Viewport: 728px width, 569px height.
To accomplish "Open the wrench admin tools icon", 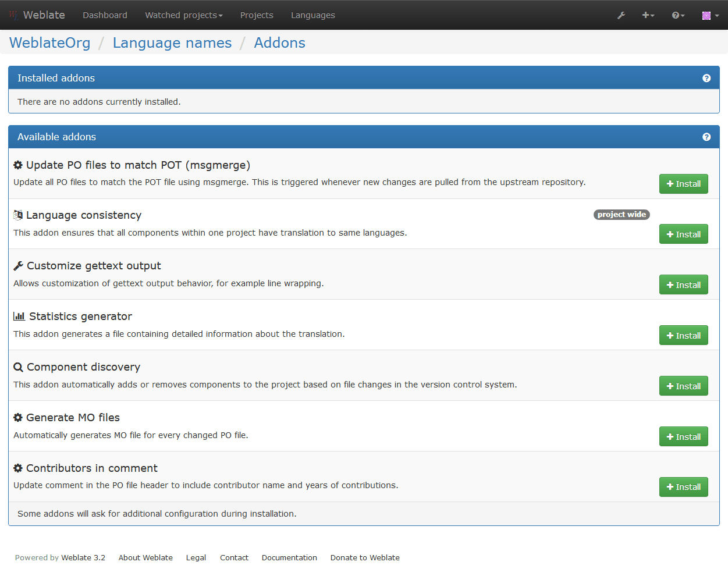I will pos(622,15).
